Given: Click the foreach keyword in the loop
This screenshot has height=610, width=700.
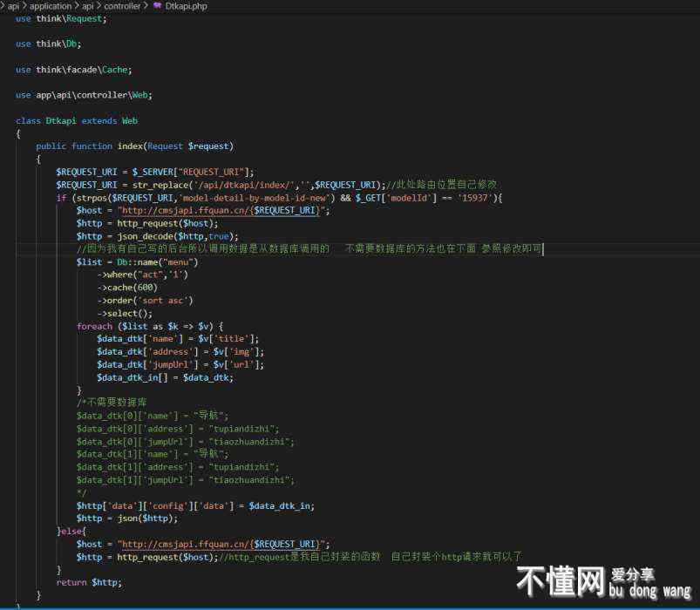Looking at the screenshot, I should pos(94,326).
